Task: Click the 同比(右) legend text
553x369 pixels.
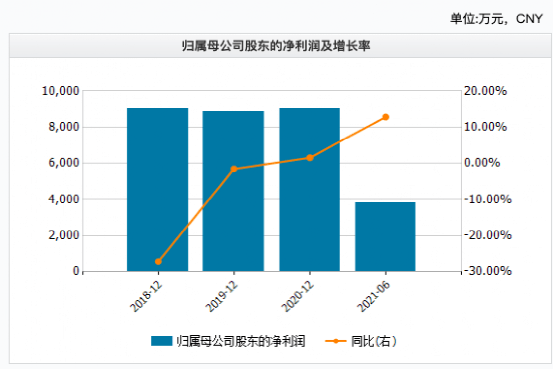Action: tap(373, 341)
